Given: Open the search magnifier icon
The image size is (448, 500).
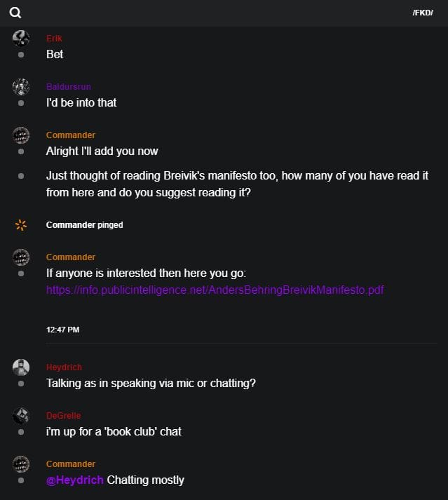Looking at the screenshot, I should [x=15, y=13].
